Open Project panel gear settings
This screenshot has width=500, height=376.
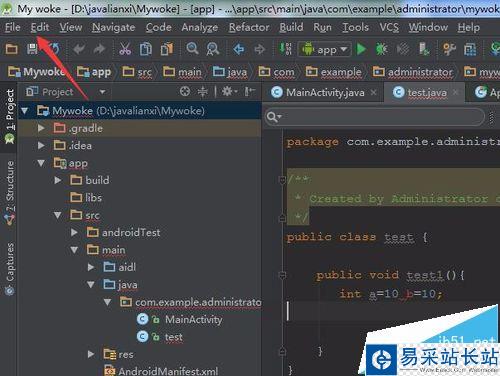pos(229,91)
